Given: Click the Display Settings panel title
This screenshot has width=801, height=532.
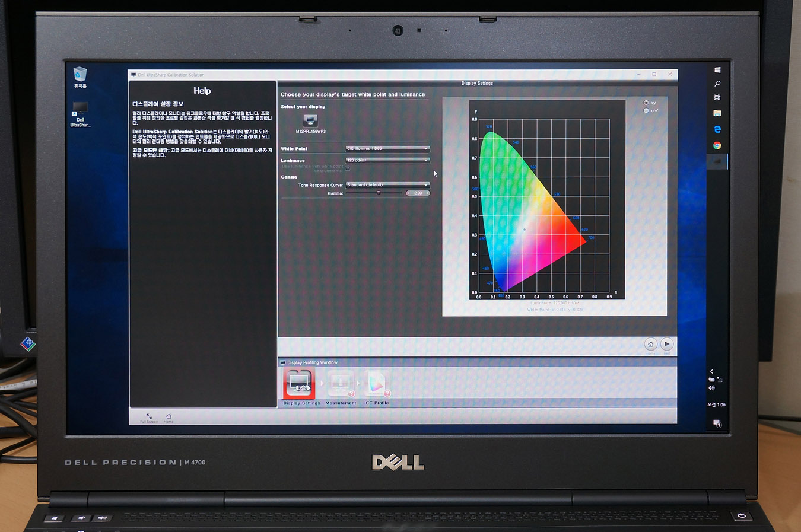Looking at the screenshot, I should 477,83.
